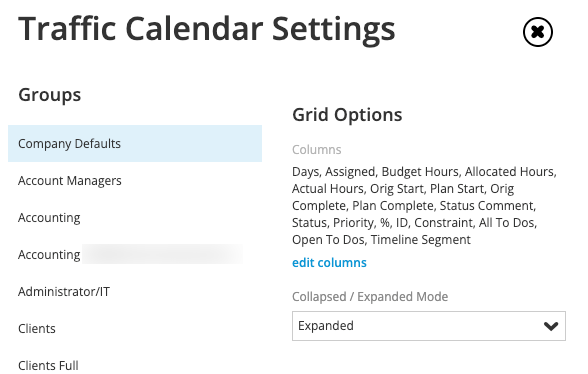Select the Administrator/IT group

click(135, 291)
